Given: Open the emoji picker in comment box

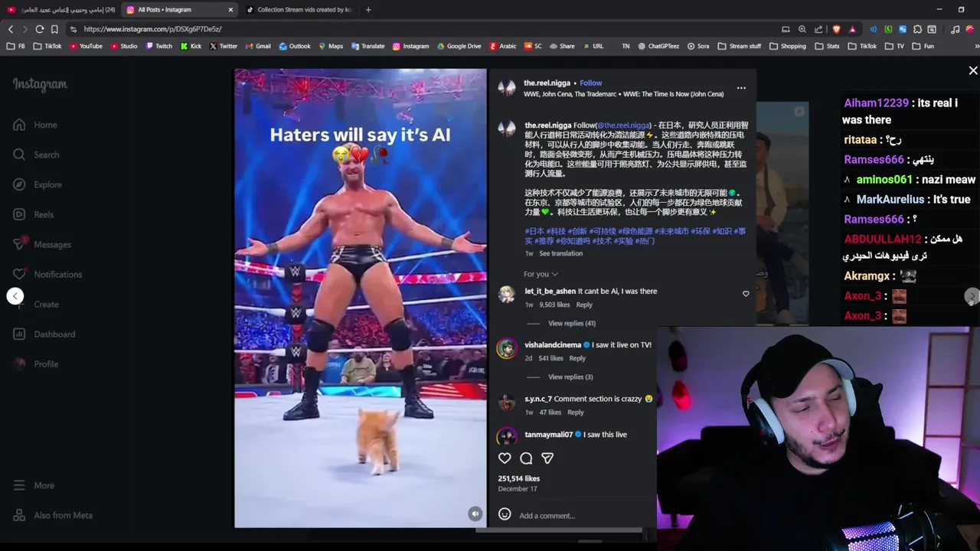Looking at the screenshot, I should point(505,514).
